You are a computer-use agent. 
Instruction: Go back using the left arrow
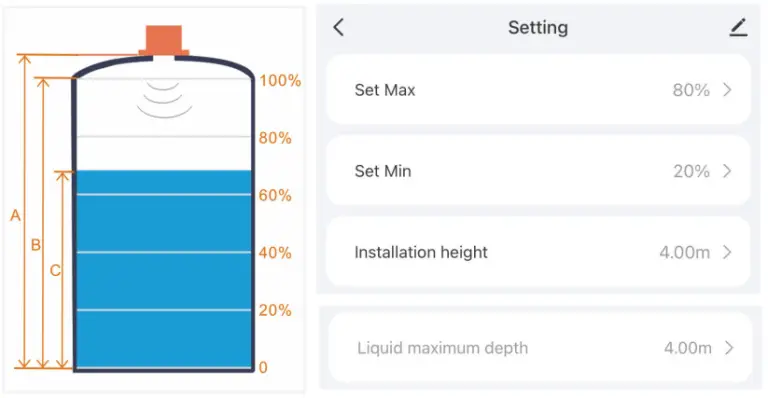pos(339,27)
